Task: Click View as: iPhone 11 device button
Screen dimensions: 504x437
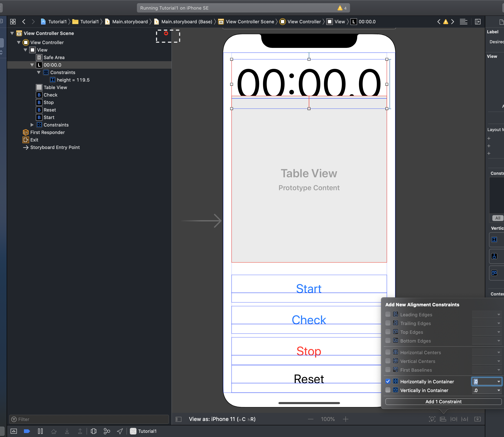Action: (x=222, y=419)
